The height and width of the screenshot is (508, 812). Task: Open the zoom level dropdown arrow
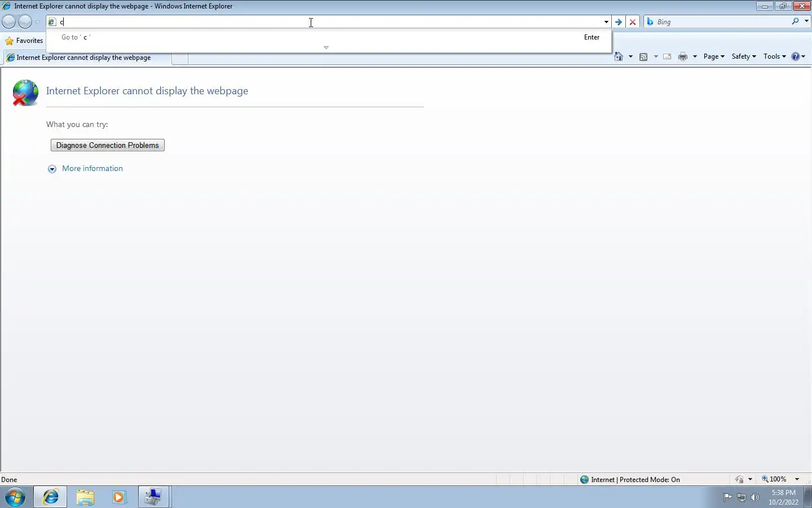click(x=797, y=479)
